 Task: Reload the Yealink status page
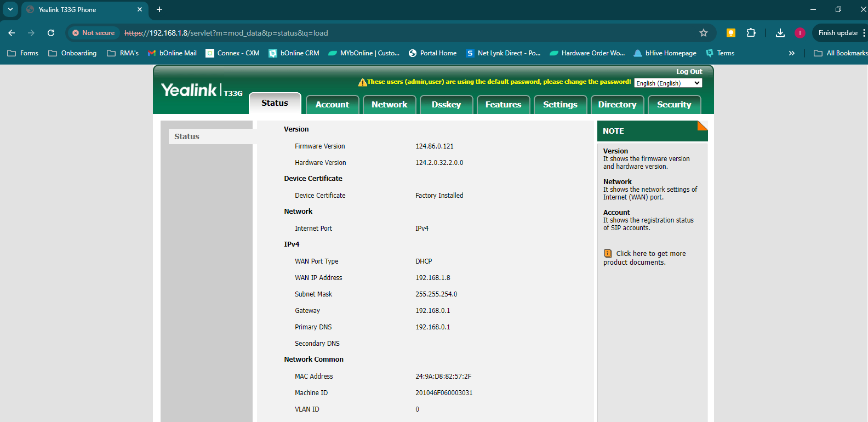point(51,33)
